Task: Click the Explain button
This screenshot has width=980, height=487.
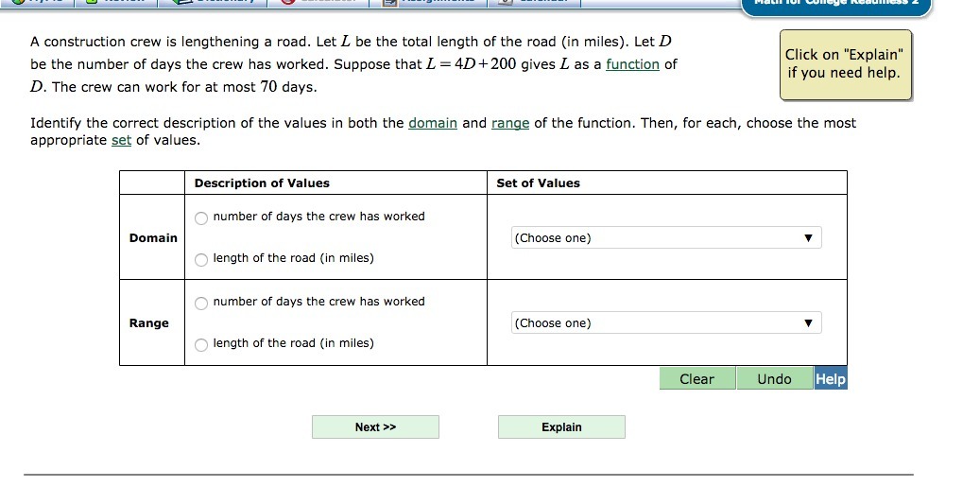Action: point(561,427)
